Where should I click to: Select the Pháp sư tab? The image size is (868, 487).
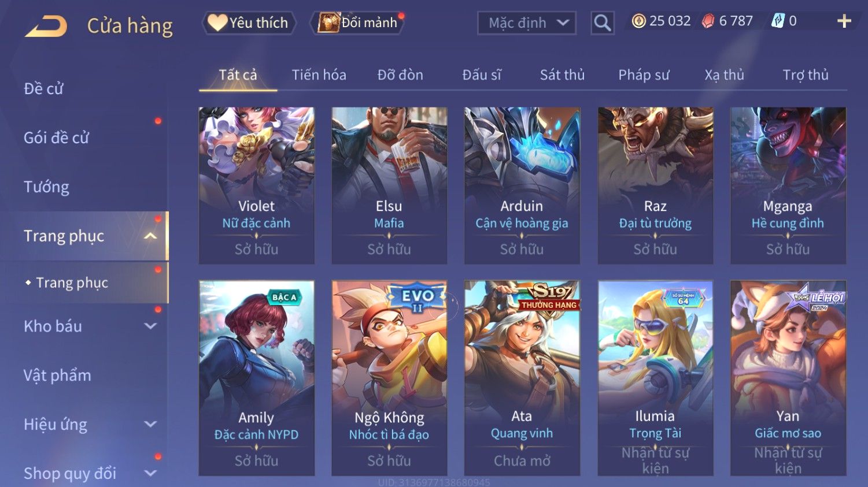click(x=644, y=75)
